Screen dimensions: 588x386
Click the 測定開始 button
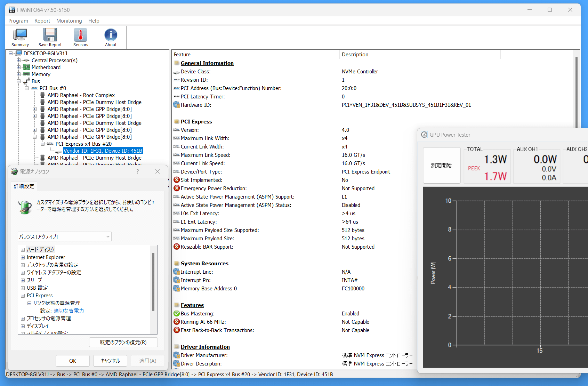click(441, 166)
